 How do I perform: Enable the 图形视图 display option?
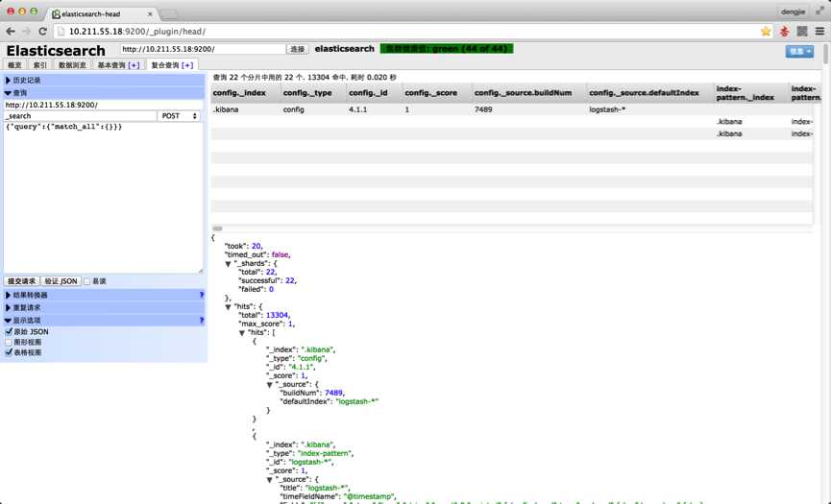point(9,342)
